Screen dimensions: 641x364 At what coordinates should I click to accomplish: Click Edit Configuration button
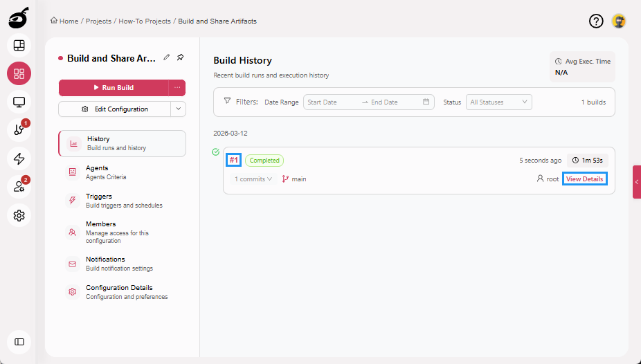[x=114, y=109]
